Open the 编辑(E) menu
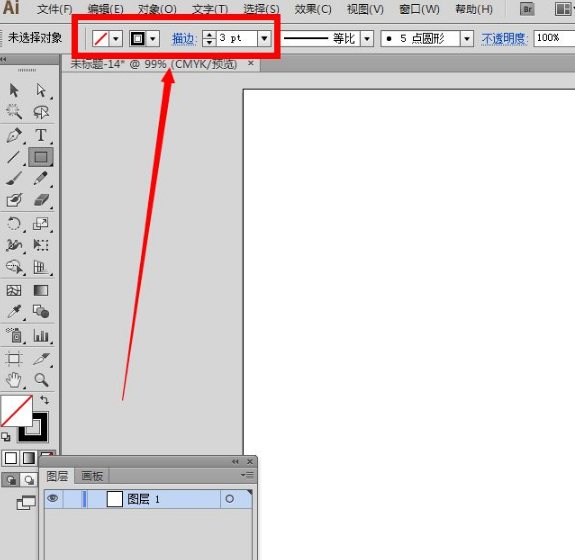The width and height of the screenshot is (575, 560). point(105,9)
